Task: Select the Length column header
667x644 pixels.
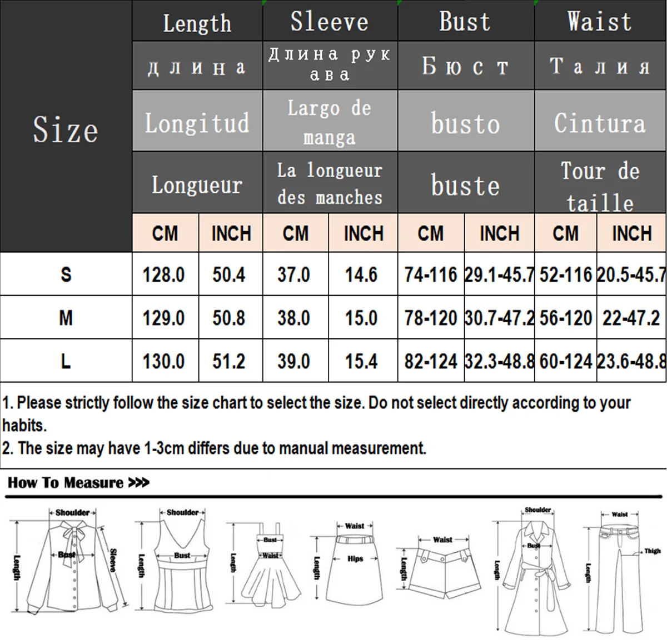Action: click(197, 21)
